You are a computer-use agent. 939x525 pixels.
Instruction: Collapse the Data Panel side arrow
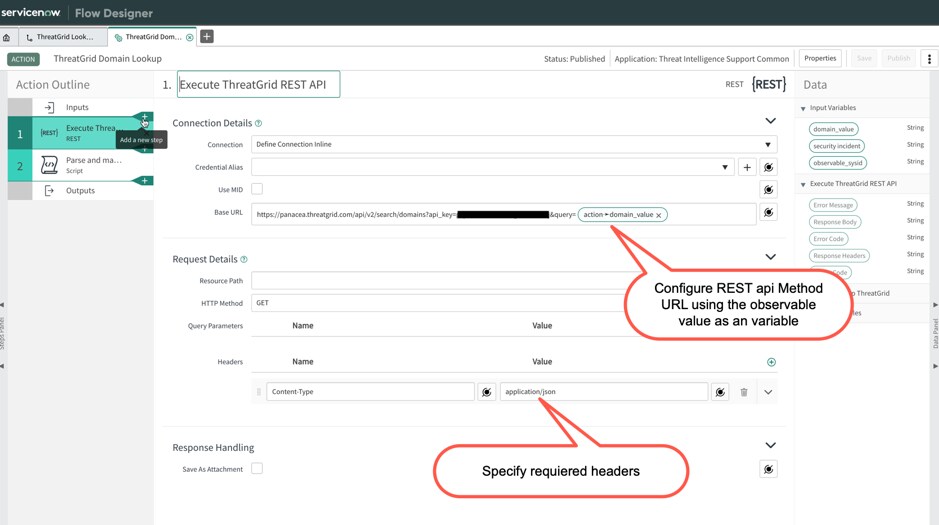(x=935, y=305)
